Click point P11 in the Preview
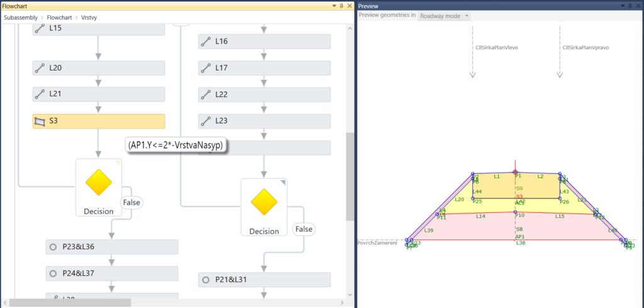Image resolution: width=644 pixels, height=308 pixels. pos(437,214)
